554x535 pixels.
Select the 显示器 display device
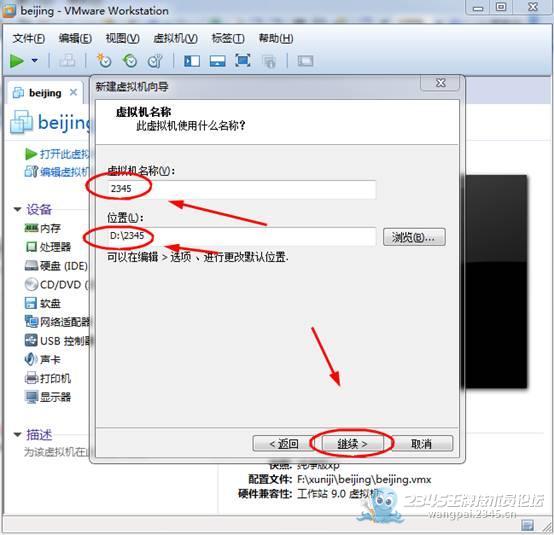48,397
